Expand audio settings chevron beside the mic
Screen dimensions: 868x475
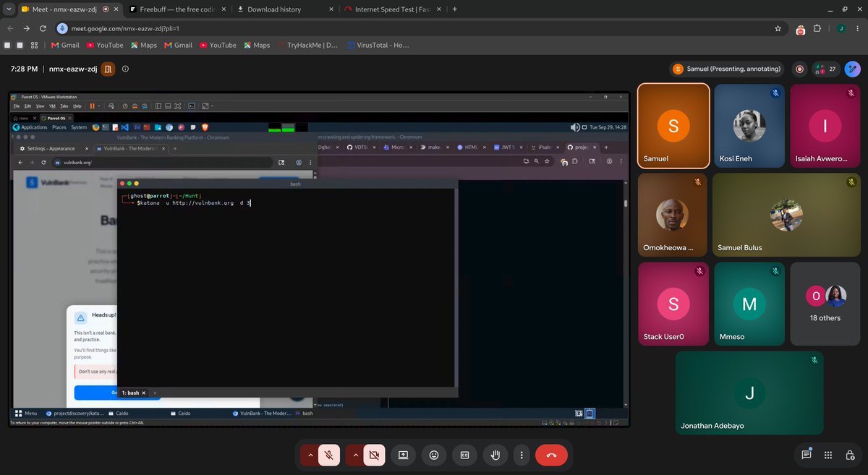point(310,455)
